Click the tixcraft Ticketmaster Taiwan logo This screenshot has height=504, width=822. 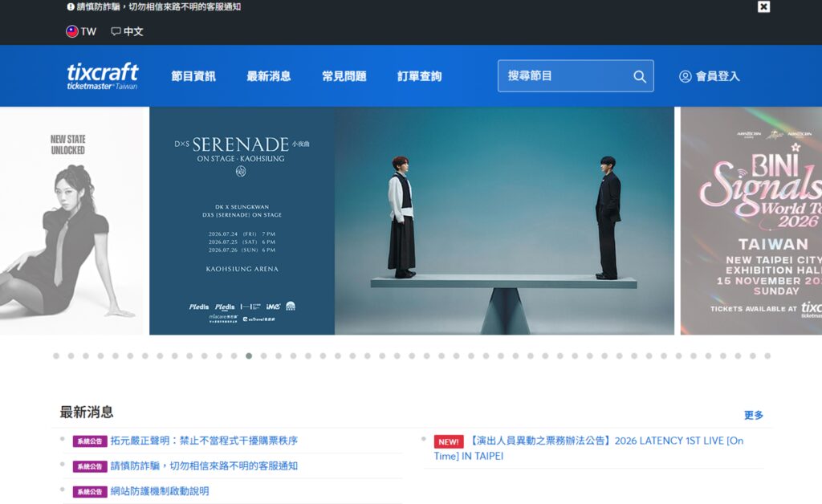point(103,76)
